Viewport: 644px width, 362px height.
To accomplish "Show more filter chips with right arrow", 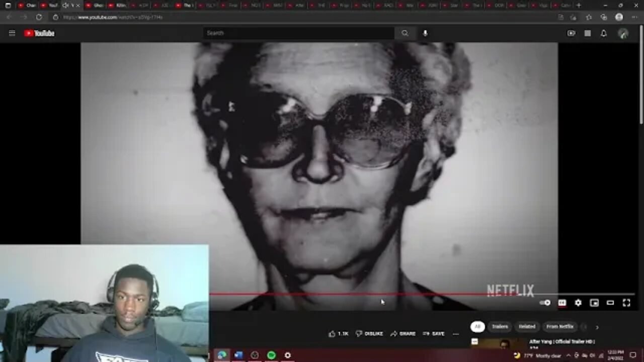I will (x=597, y=327).
